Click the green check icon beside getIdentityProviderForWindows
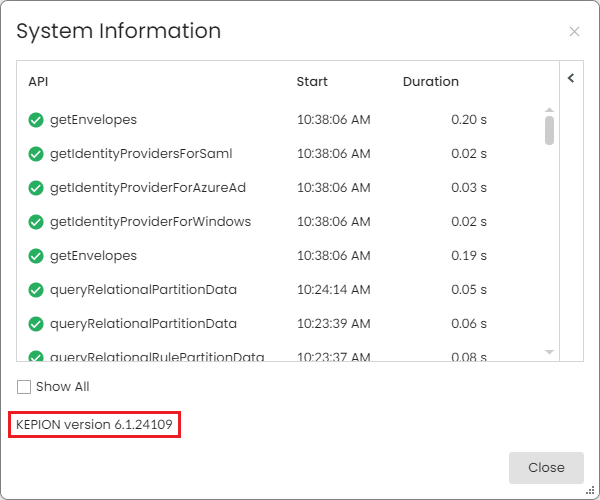600x500 pixels. pyautogui.click(x=36, y=222)
